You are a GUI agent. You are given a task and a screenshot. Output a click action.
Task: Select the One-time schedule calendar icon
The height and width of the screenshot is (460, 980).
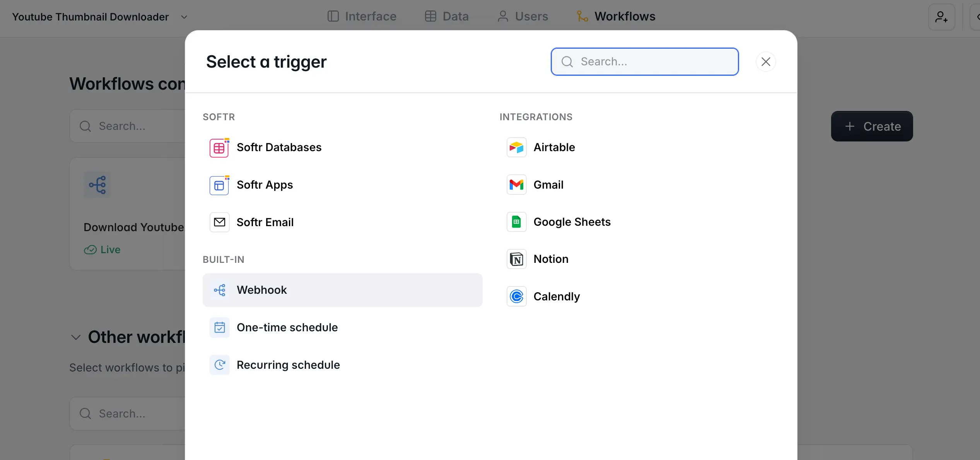219,328
